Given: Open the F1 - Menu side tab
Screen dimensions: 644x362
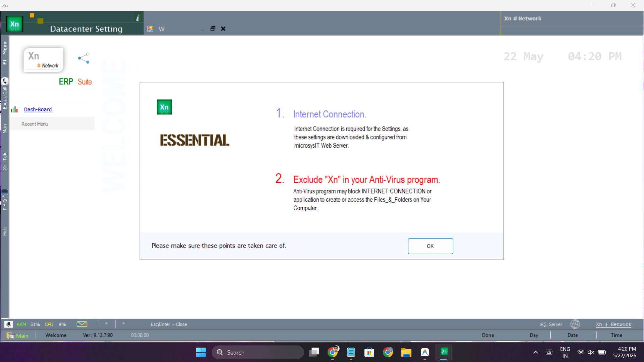Looking at the screenshot, I should (x=5, y=53).
